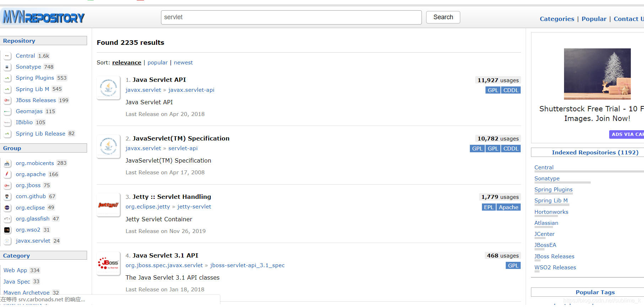Click ADS VIA CARBON label

[x=627, y=134]
